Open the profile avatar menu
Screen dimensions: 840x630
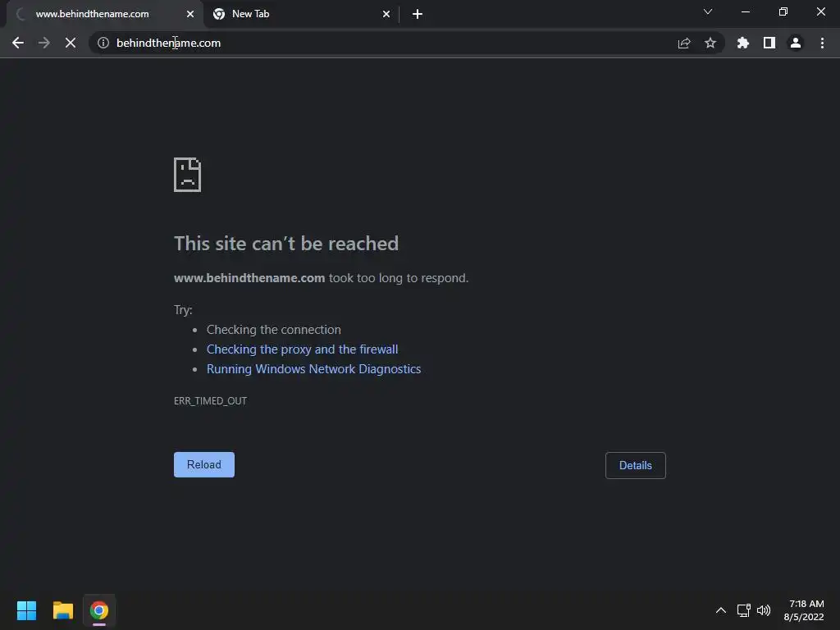click(796, 43)
